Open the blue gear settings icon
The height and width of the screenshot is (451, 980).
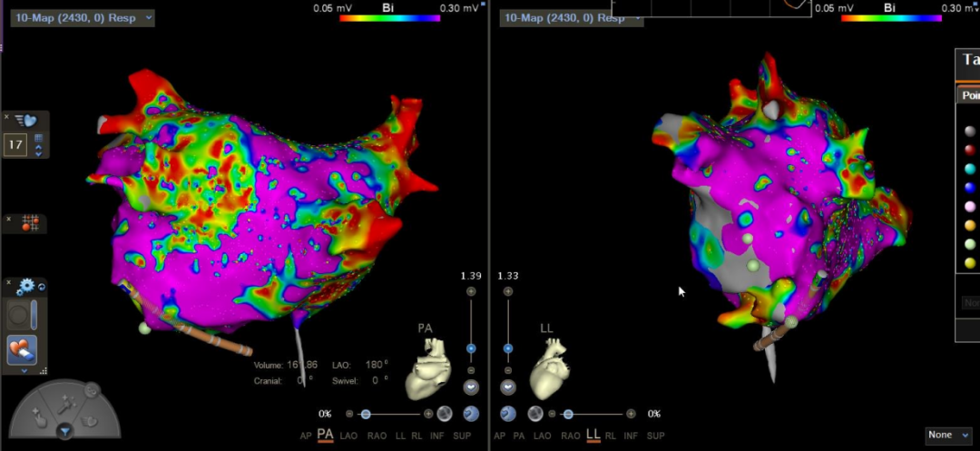(25, 286)
